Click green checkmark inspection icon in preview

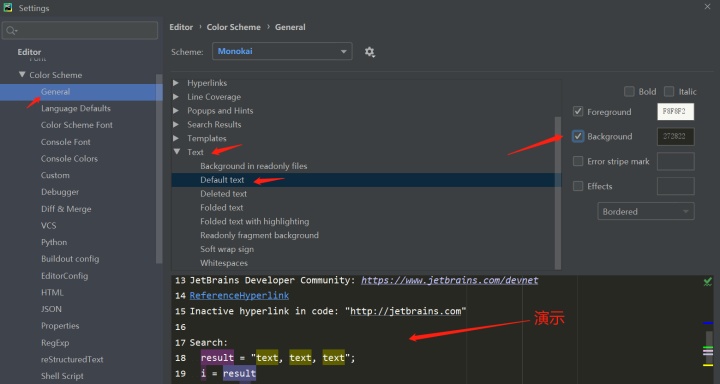pos(708,281)
